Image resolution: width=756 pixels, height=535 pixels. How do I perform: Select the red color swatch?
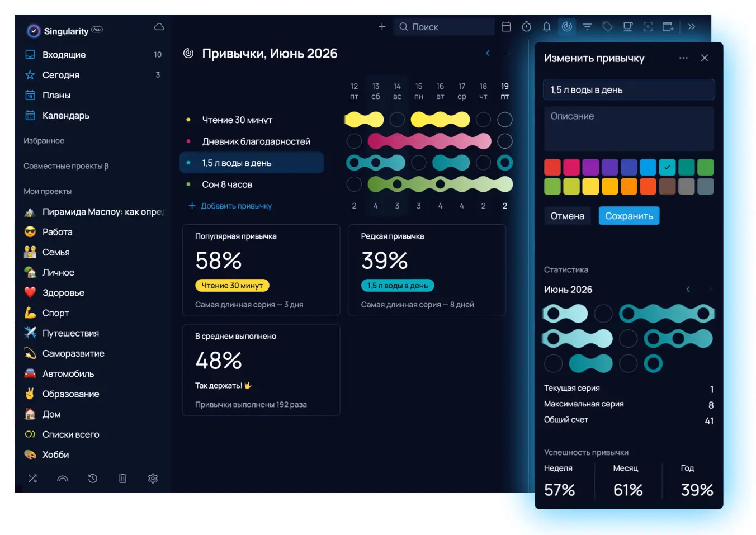click(x=552, y=167)
